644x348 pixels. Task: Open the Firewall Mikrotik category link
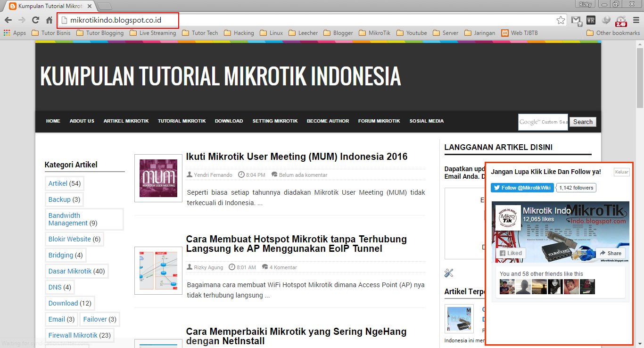point(73,335)
